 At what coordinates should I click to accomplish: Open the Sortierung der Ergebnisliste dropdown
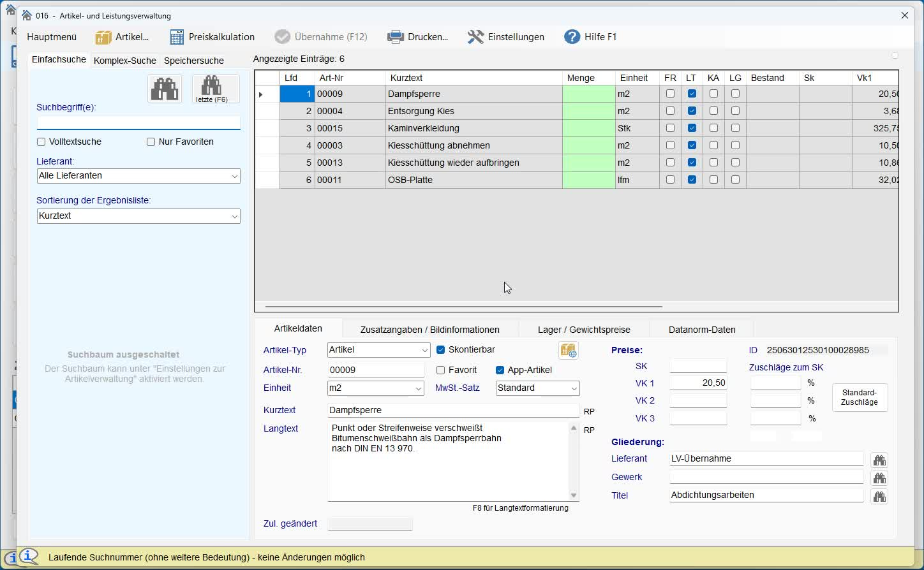pos(234,217)
